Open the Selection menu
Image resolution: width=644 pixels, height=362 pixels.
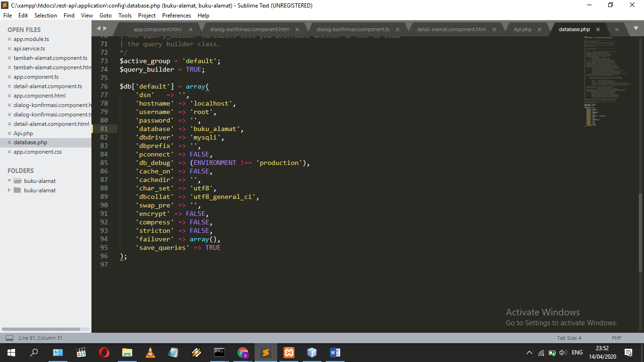46,16
